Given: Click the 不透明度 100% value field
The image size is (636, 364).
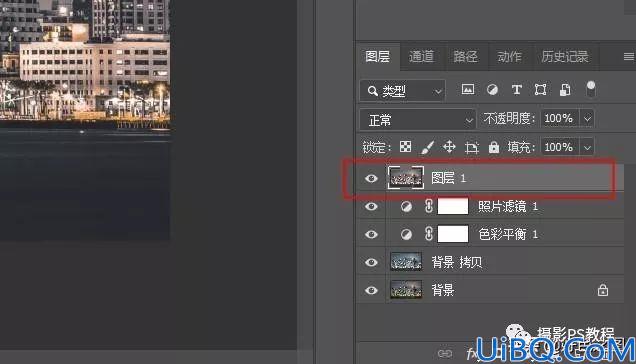Looking at the screenshot, I should click(x=560, y=118).
